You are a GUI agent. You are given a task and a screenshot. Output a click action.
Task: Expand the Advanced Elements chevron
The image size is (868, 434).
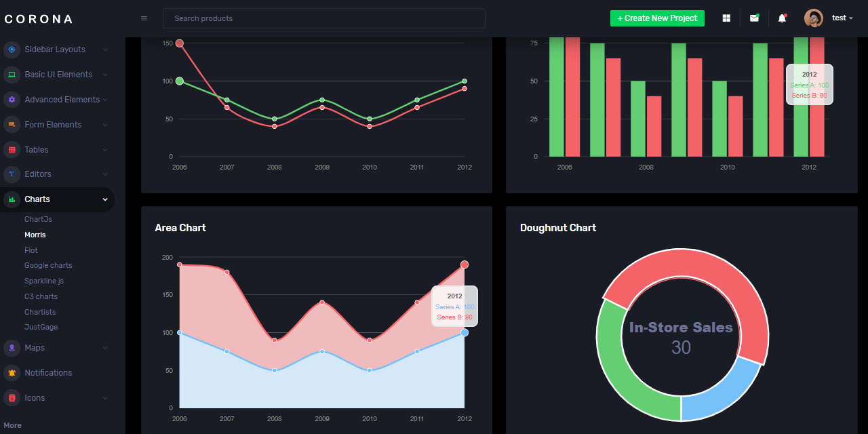pyautogui.click(x=105, y=100)
